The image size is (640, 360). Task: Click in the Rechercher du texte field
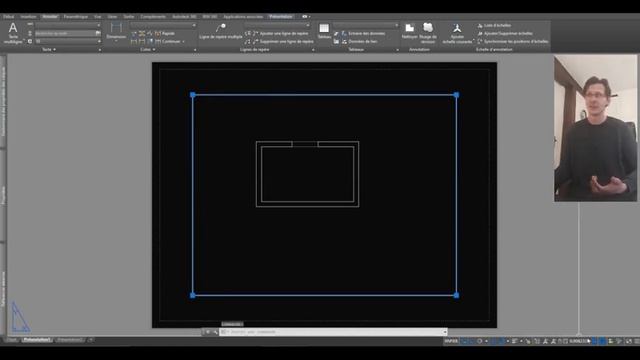(65, 33)
